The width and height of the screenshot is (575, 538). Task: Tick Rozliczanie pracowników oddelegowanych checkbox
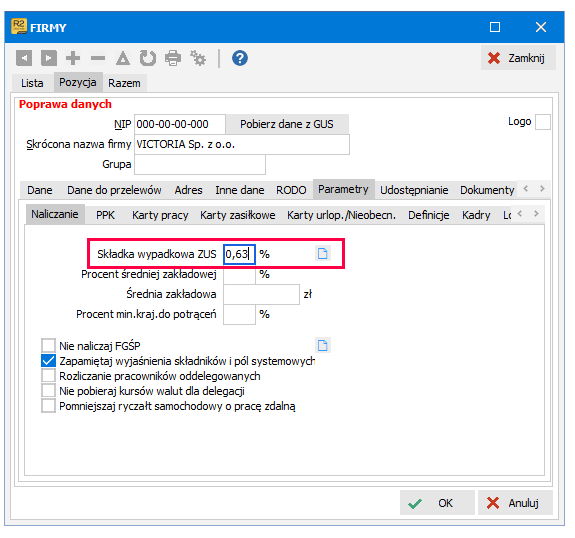click(48, 376)
